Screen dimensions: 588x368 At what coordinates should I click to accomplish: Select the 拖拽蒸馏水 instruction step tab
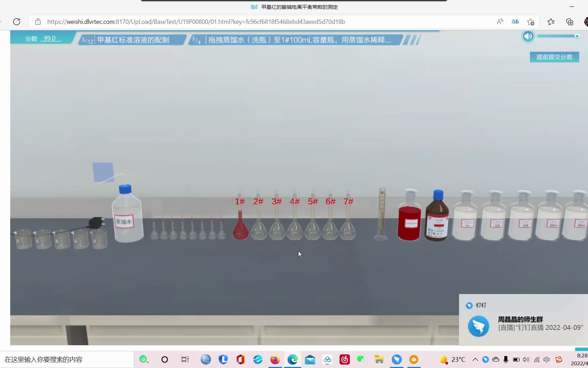coord(296,40)
